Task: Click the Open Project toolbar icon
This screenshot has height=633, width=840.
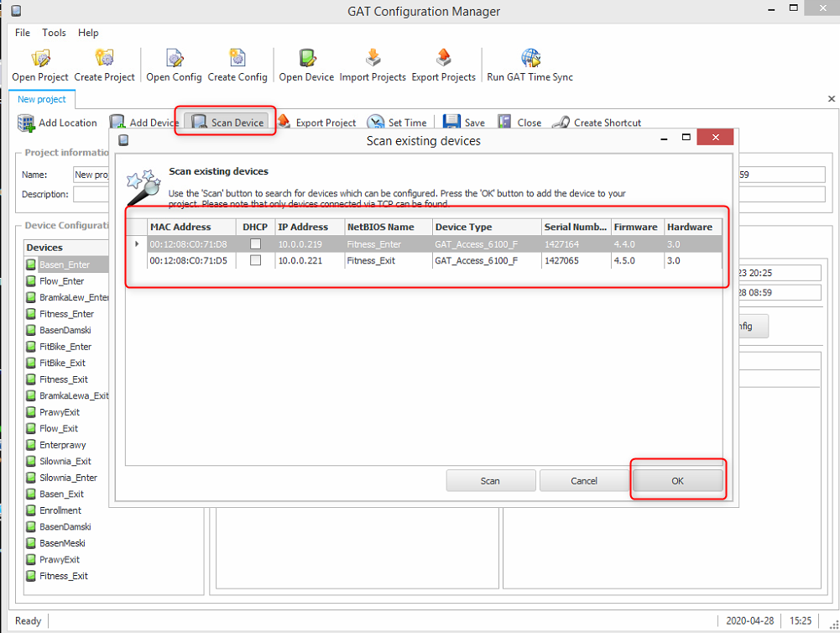Action: (x=41, y=59)
